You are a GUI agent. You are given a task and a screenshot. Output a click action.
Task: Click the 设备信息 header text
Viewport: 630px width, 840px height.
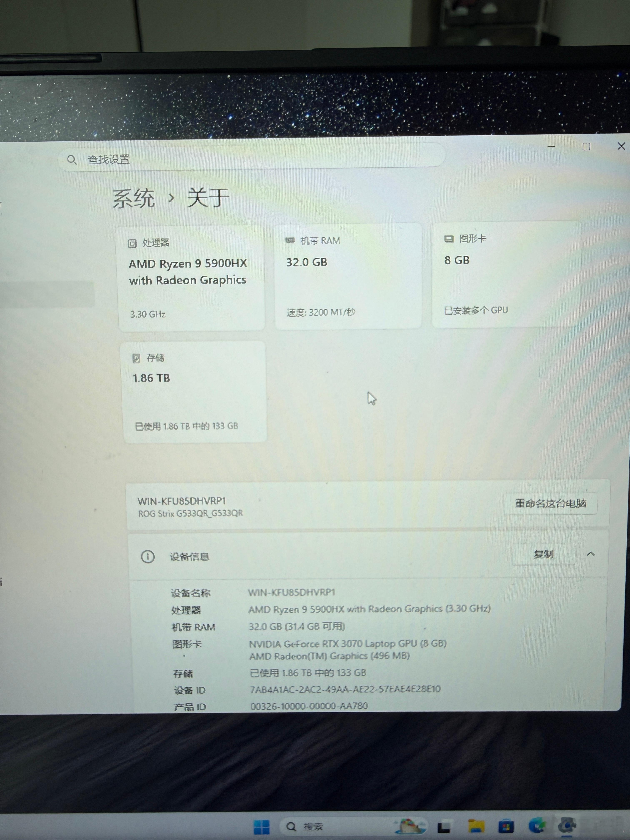tap(190, 557)
